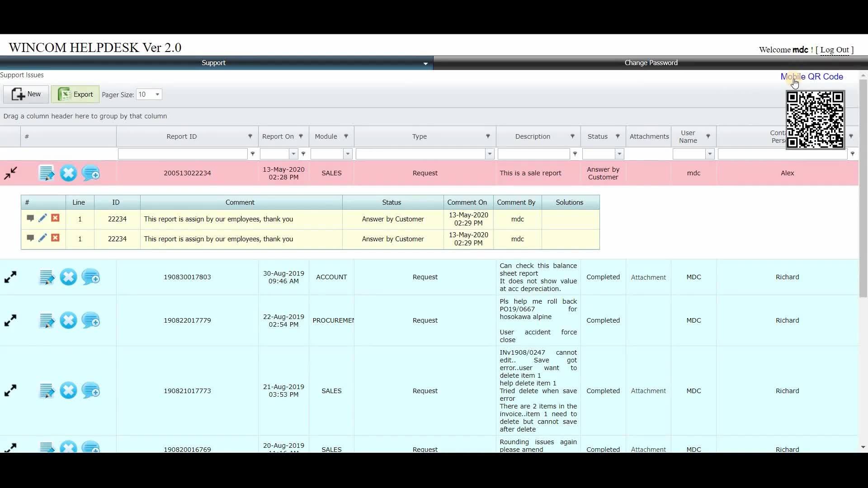
Task: Delete report 190822017779 with blue X
Action: point(68,320)
